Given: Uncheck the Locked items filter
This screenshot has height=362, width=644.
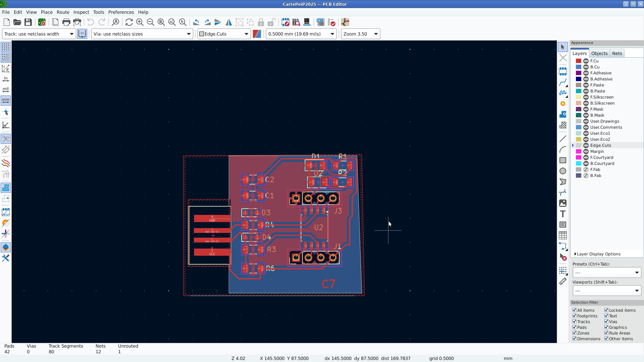Looking at the screenshot, I should click(606, 310).
